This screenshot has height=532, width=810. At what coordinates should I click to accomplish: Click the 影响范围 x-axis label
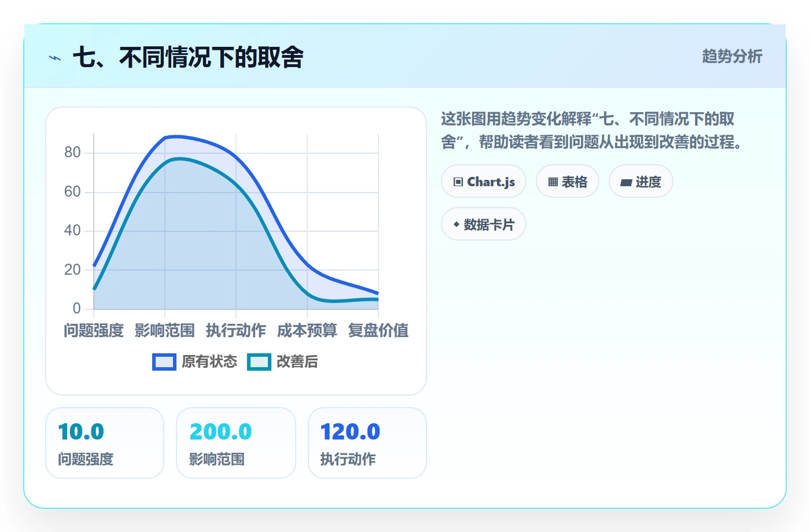[165, 331]
